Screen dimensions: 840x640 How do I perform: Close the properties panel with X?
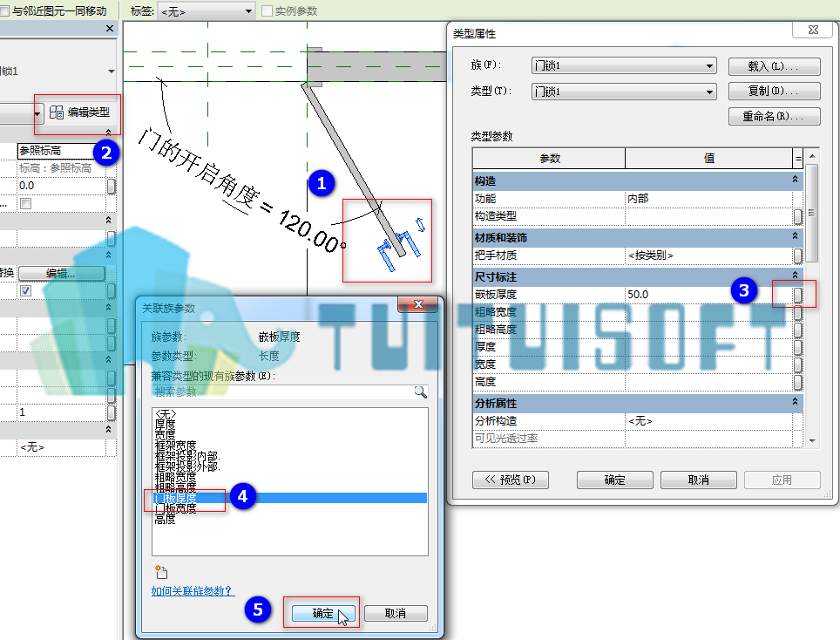[x=110, y=29]
